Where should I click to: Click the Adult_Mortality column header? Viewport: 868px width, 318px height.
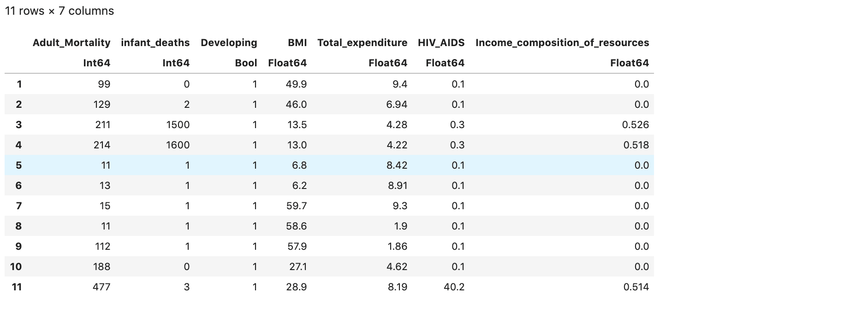[x=71, y=43]
